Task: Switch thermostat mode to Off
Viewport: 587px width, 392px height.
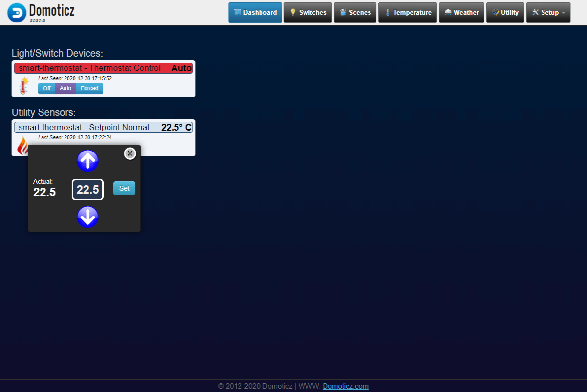Action: [46, 88]
